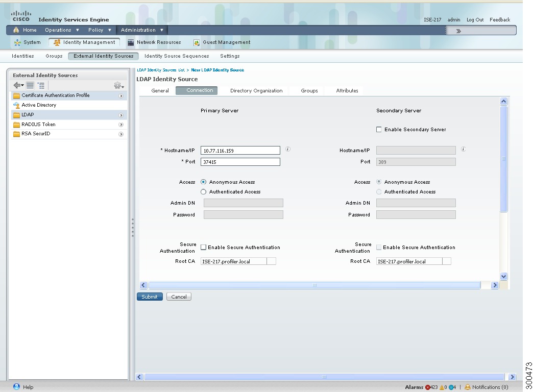Open the Operations dropdown menu
This screenshot has height=392, width=533.
(62, 30)
